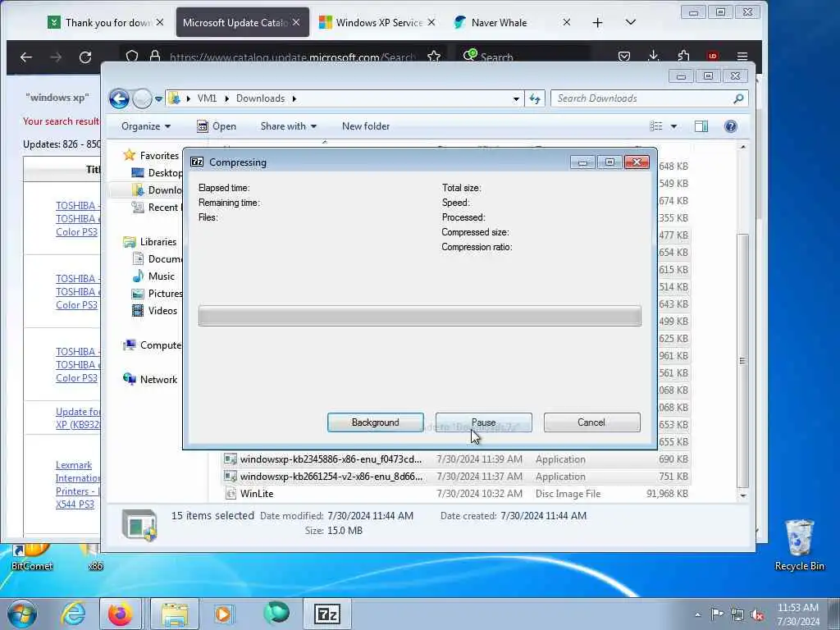This screenshot has width=840, height=630.
Task: Select Favorites in navigation pane
Action: pos(159,155)
